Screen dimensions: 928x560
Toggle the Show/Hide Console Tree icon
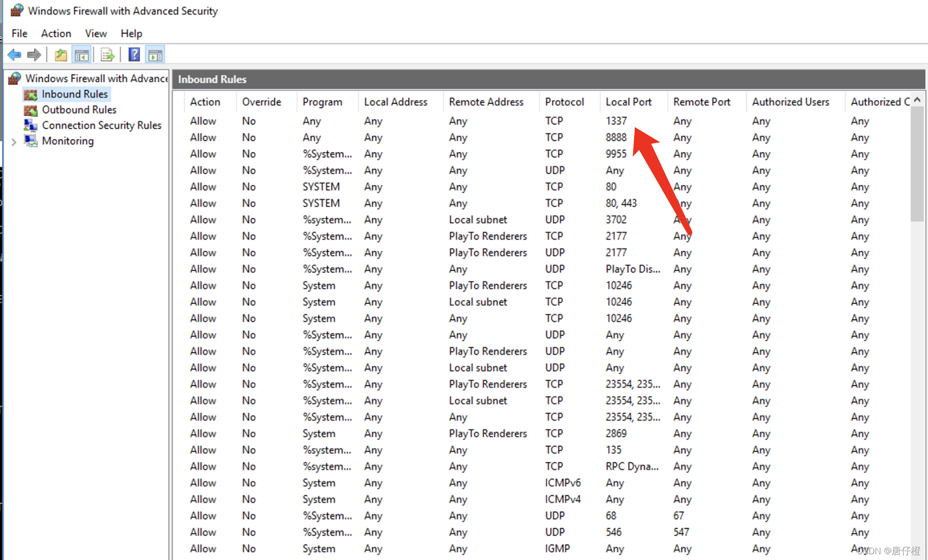[81, 55]
